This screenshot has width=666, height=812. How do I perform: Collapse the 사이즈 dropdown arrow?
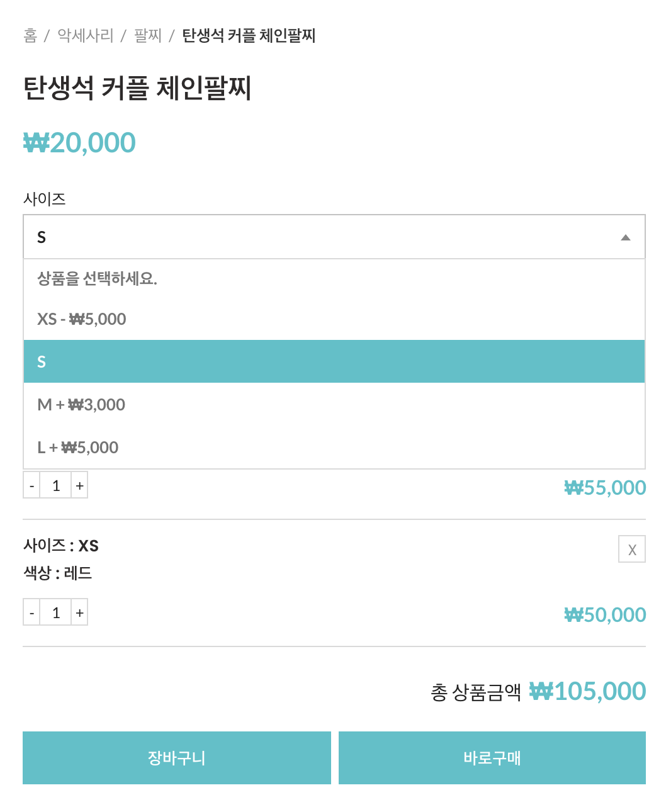(625, 237)
